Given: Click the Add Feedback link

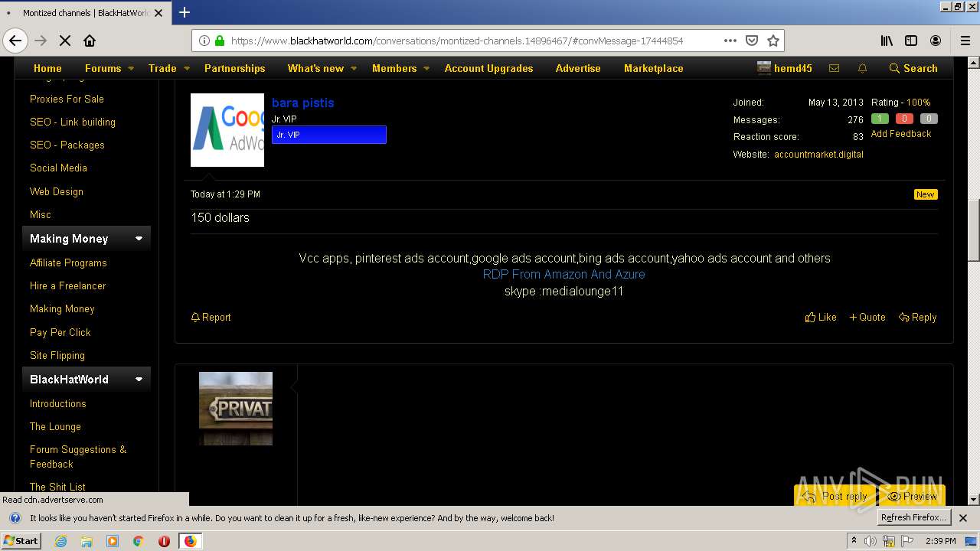Looking at the screenshot, I should click(x=901, y=134).
